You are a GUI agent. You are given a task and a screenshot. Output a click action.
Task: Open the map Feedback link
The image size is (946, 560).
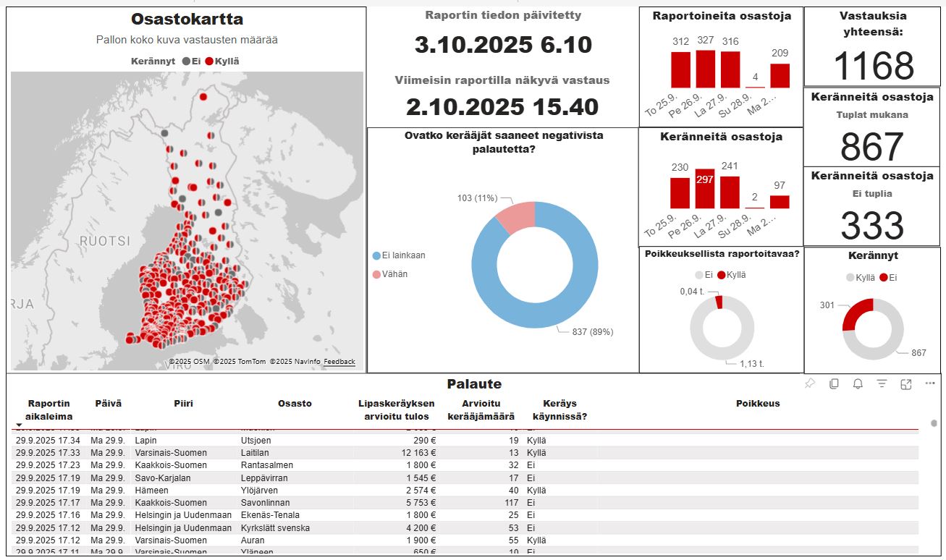(339, 362)
